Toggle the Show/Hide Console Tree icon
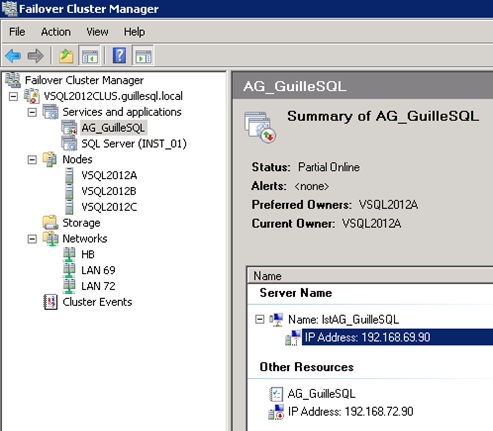 click(90, 56)
